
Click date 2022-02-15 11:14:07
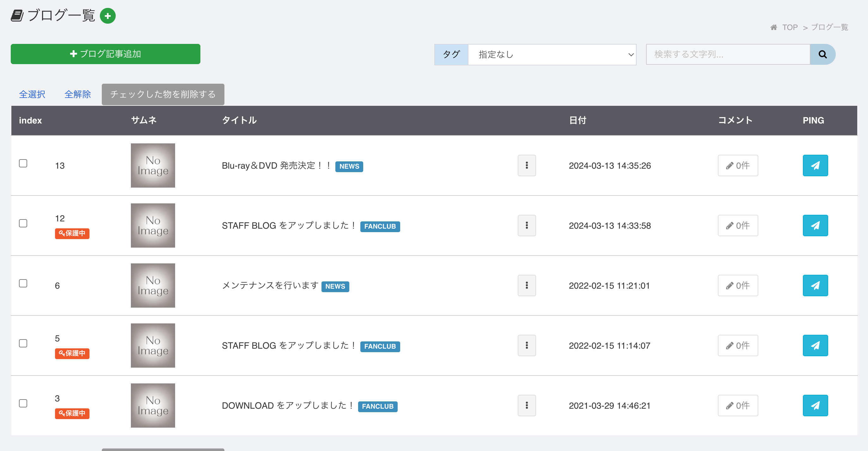(x=609, y=345)
